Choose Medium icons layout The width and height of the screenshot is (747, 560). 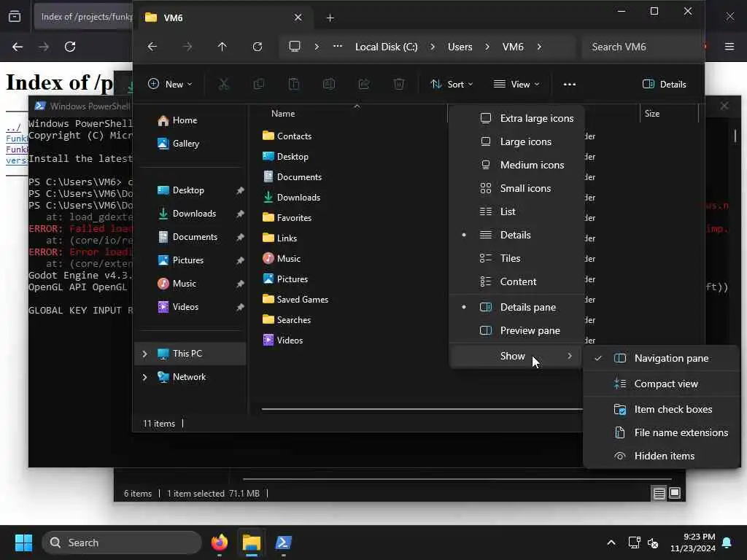coord(517,165)
